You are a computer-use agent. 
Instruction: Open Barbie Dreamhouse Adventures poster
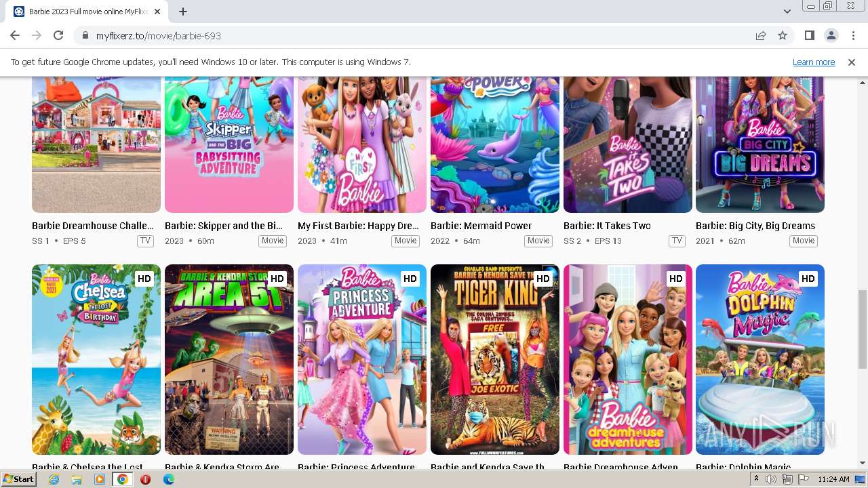point(628,359)
